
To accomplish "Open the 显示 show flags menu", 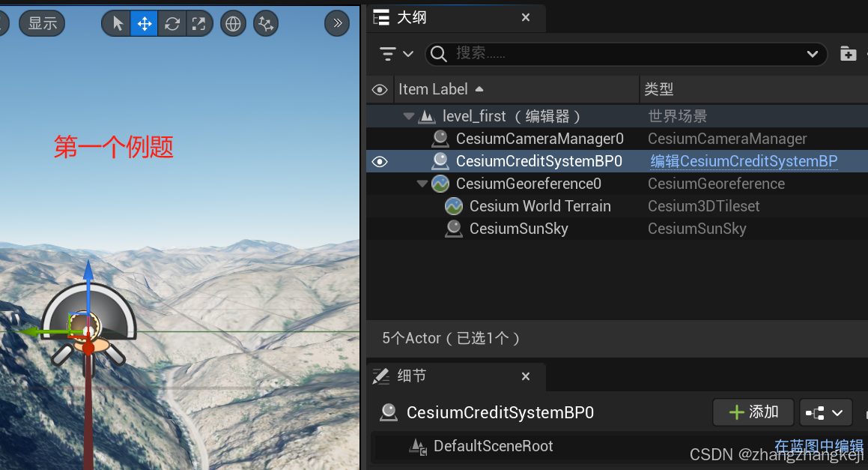I will [x=42, y=23].
